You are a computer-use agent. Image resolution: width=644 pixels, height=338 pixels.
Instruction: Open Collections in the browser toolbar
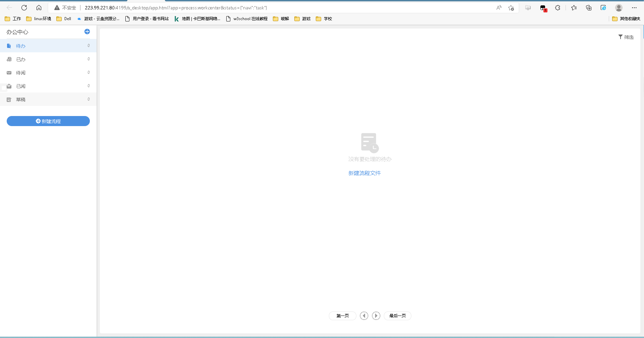point(589,7)
